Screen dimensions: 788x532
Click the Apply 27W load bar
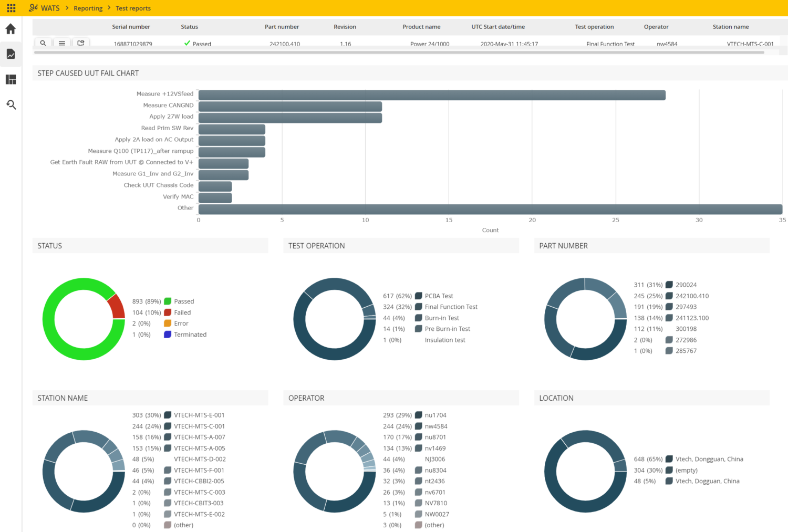tap(290, 118)
